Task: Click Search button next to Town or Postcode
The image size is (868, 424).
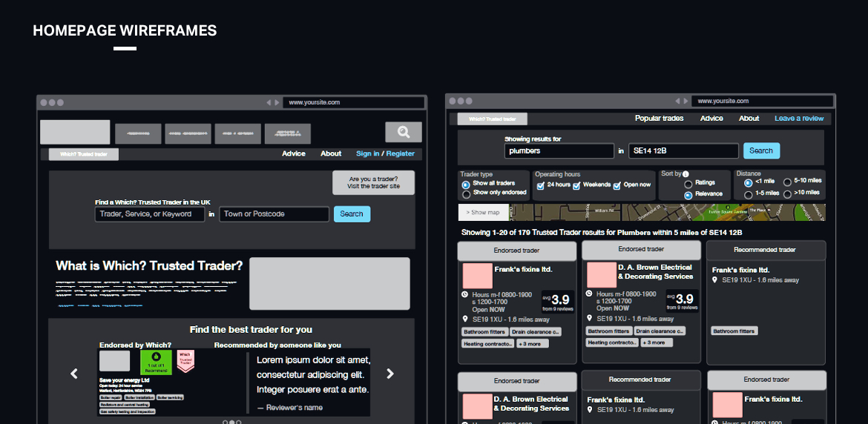Action: (x=352, y=214)
